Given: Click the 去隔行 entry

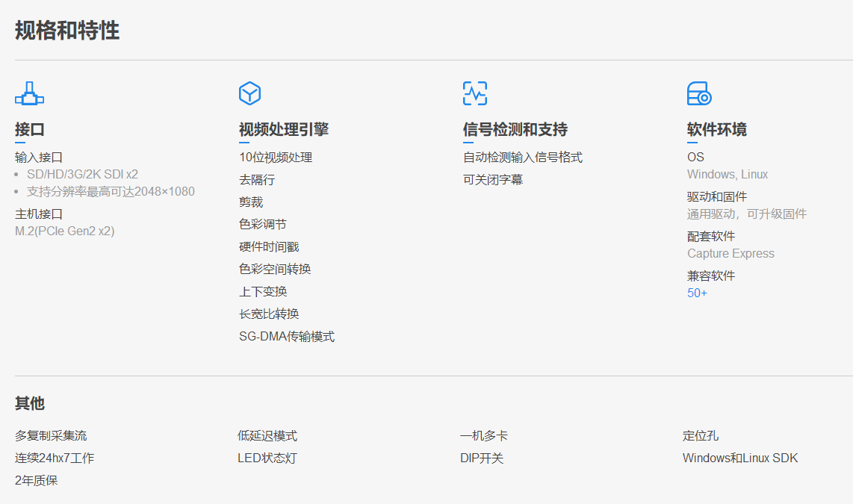Looking at the screenshot, I should pyautogui.click(x=257, y=179).
